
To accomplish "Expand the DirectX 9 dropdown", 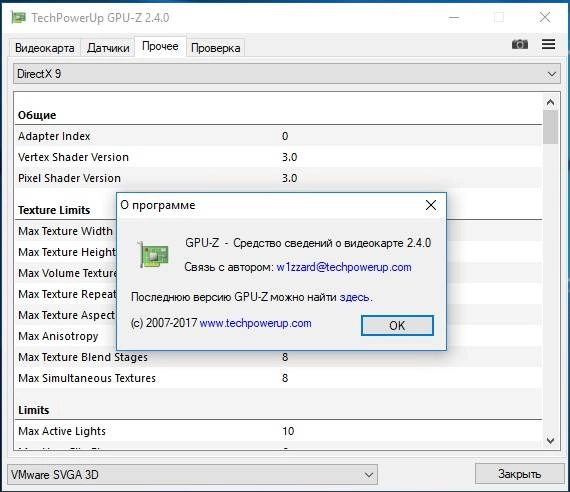I will coord(287,74).
